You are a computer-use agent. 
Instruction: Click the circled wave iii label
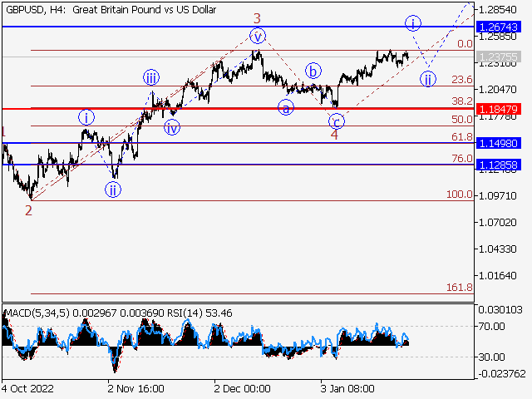[150, 78]
